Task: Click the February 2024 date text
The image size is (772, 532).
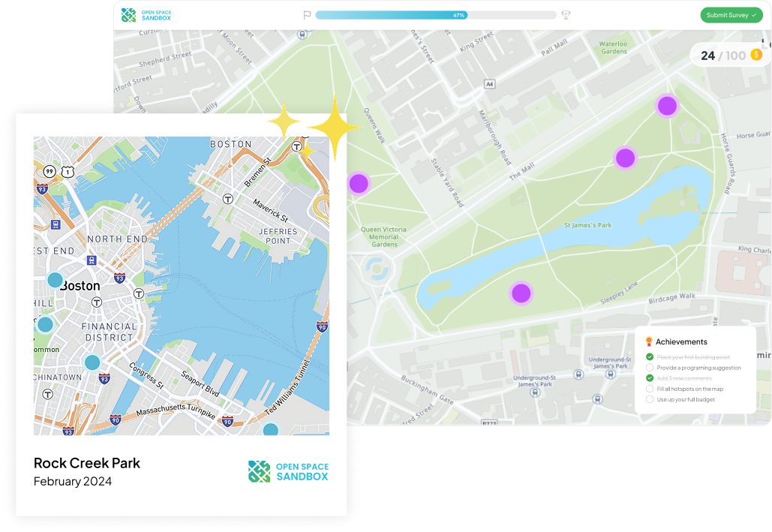Action: (x=72, y=481)
